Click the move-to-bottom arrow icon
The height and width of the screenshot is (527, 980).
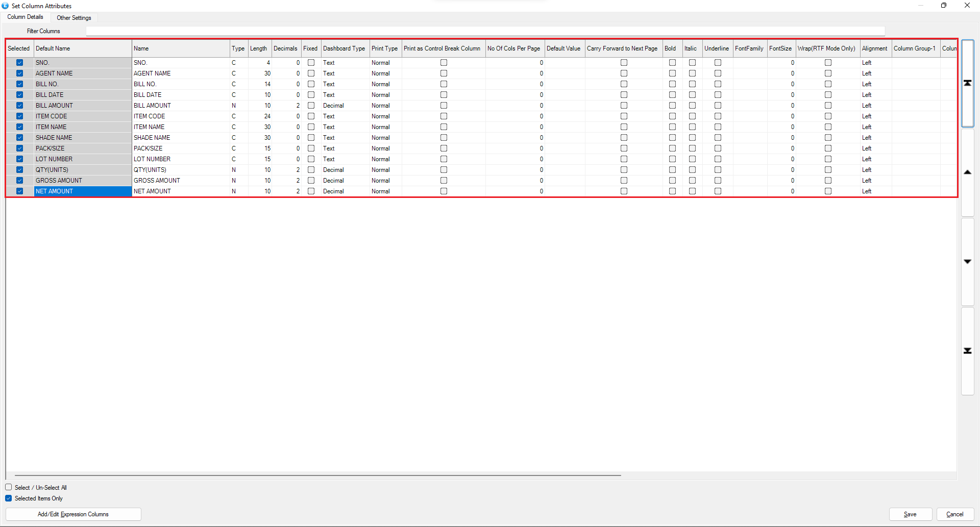[967, 351]
